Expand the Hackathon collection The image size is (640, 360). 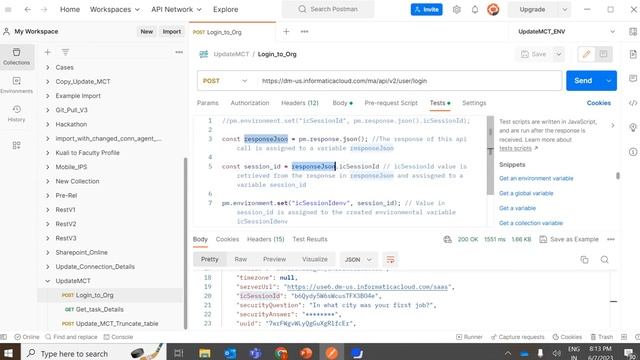click(x=48, y=124)
